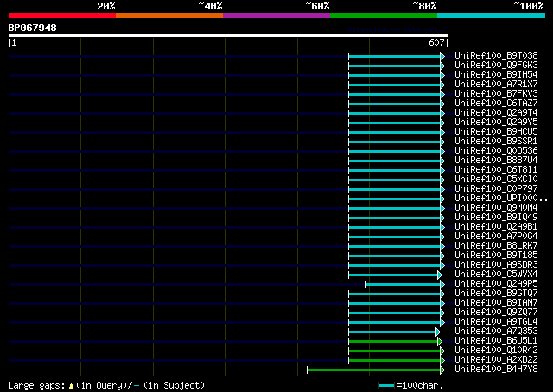Click UniRef100_B9T185 label
This screenshot has width=553, height=392.
point(496,256)
